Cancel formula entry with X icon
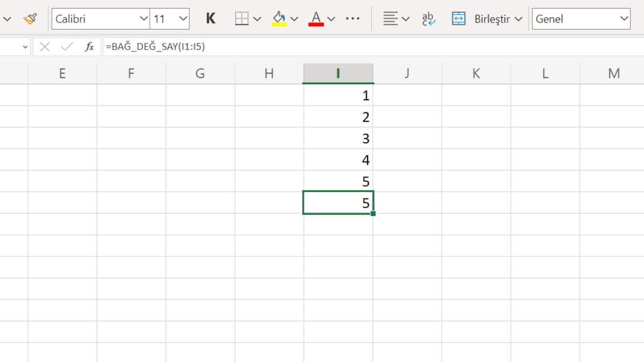The width and height of the screenshot is (644, 362). [45, 47]
